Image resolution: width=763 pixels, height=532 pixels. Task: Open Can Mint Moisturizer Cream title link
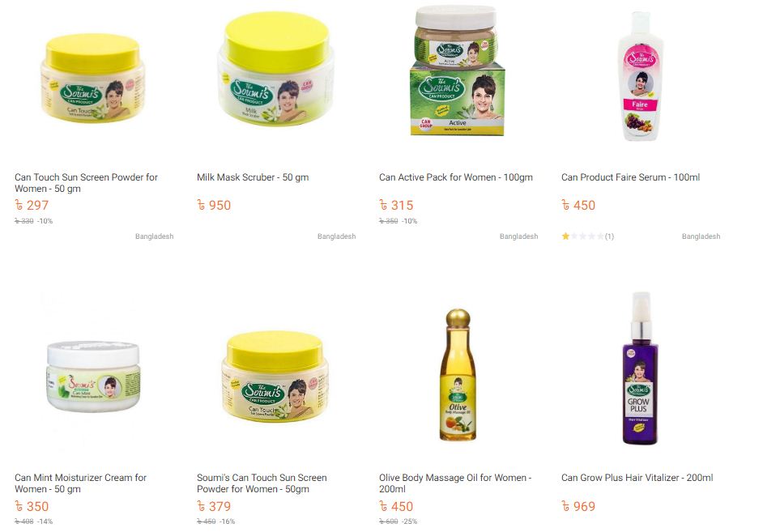(x=80, y=483)
